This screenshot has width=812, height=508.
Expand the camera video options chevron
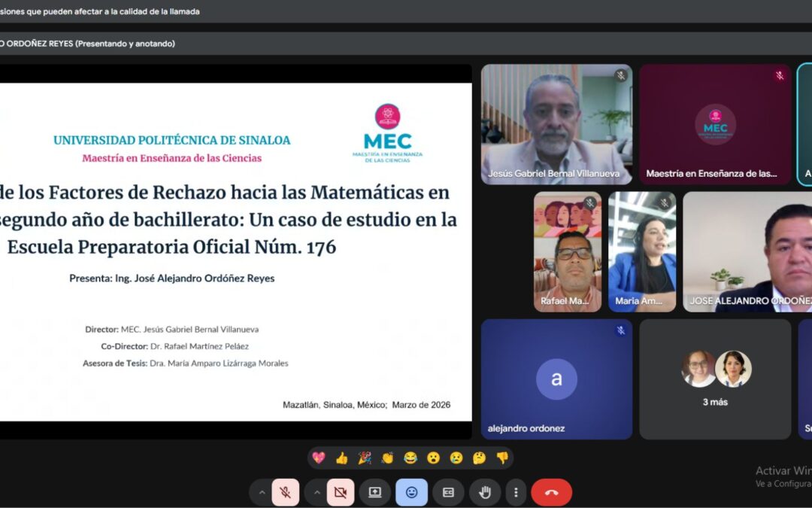click(317, 492)
